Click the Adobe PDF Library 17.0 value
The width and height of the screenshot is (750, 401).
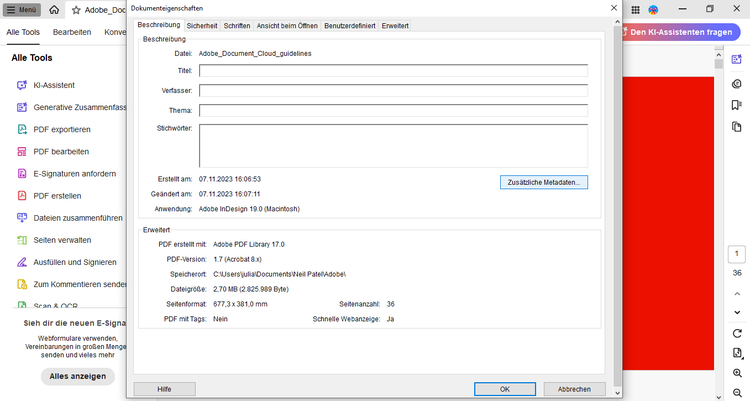[x=249, y=245]
